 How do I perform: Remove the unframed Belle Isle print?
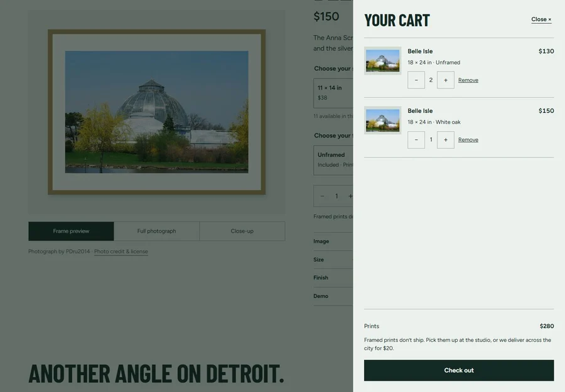point(468,80)
